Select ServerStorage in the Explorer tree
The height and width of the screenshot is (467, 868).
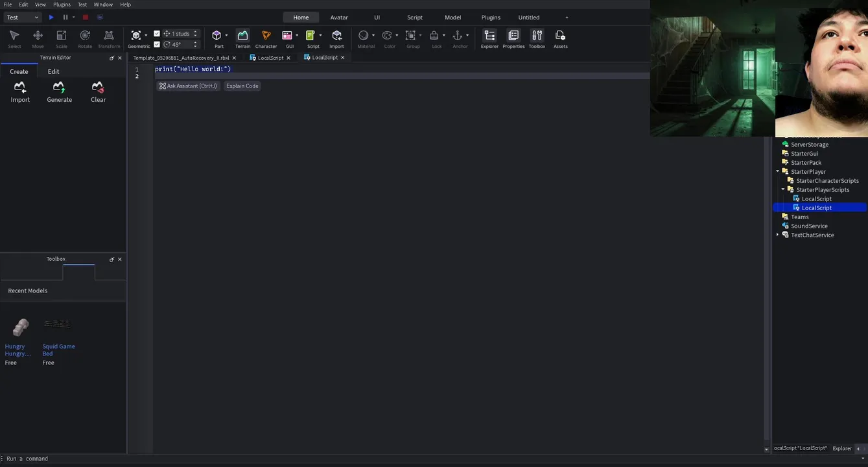[810, 145]
